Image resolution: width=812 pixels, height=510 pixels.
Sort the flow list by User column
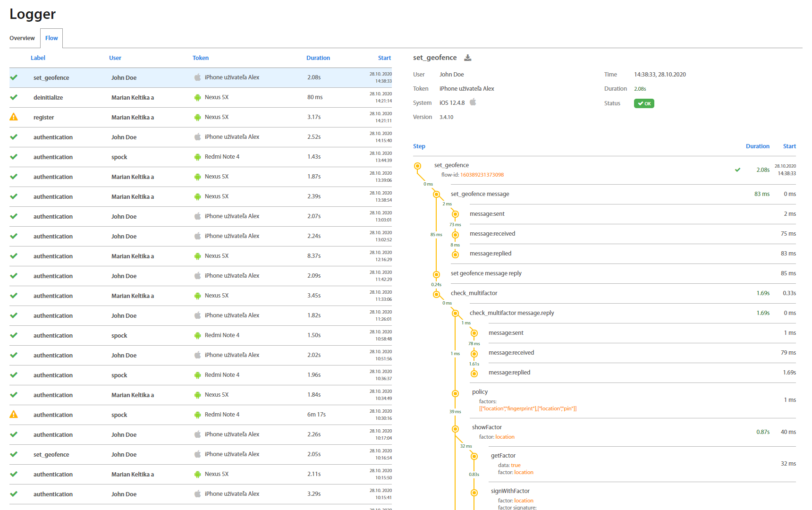[x=115, y=58]
